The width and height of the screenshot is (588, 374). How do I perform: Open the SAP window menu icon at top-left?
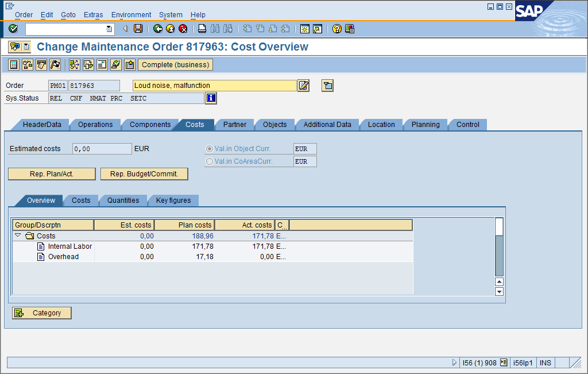pos(9,6)
